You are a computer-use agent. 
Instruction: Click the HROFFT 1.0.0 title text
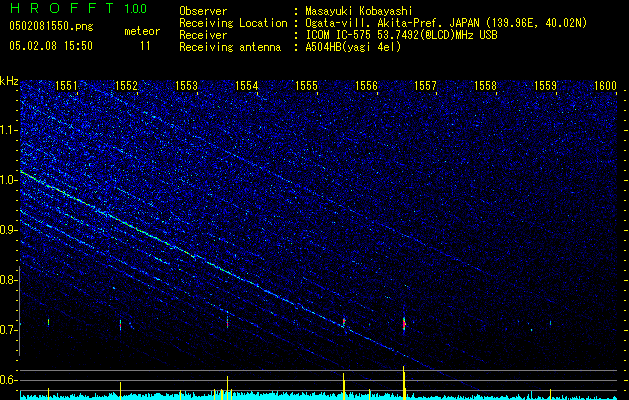[x=78, y=8]
